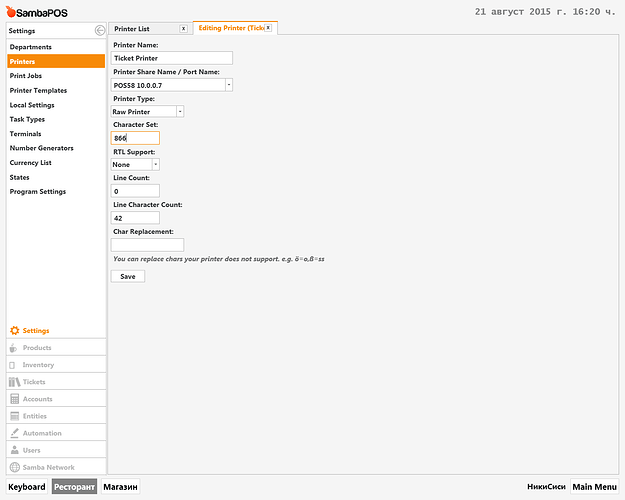Click the Line Character Count field
This screenshot has width=625, height=500.
pyautogui.click(x=135, y=218)
